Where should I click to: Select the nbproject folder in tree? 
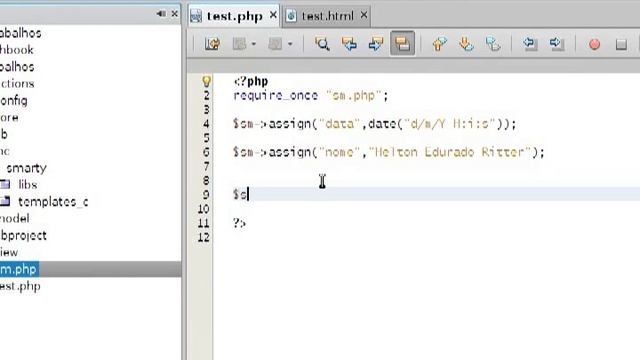tap(23, 236)
